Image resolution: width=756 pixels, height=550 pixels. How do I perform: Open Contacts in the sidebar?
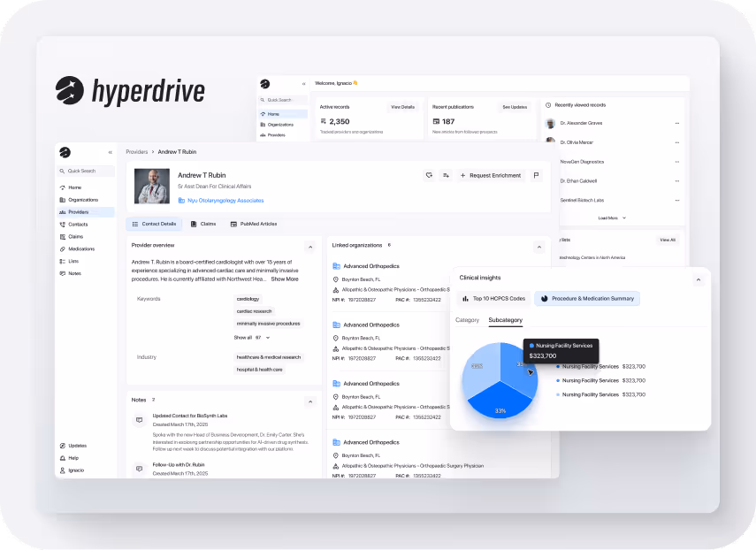(86, 224)
